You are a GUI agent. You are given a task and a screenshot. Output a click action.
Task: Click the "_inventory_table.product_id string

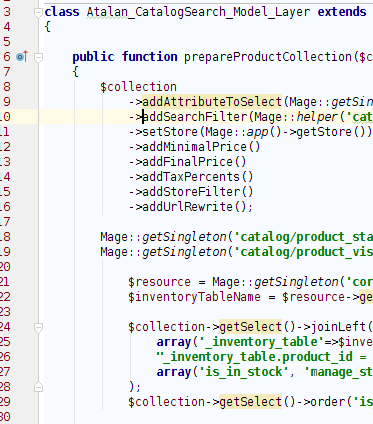[x=255, y=357]
